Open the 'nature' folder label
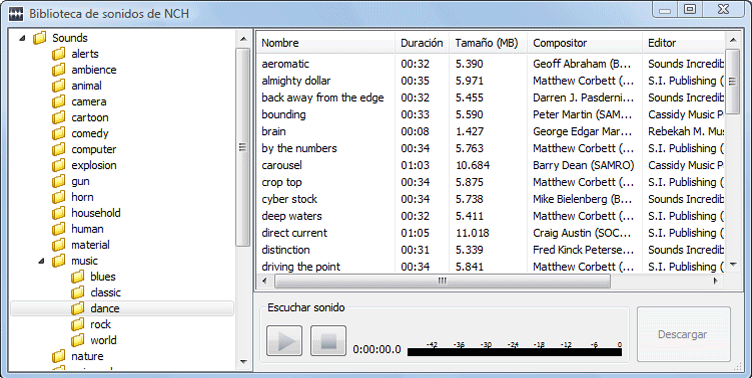 coord(87,356)
